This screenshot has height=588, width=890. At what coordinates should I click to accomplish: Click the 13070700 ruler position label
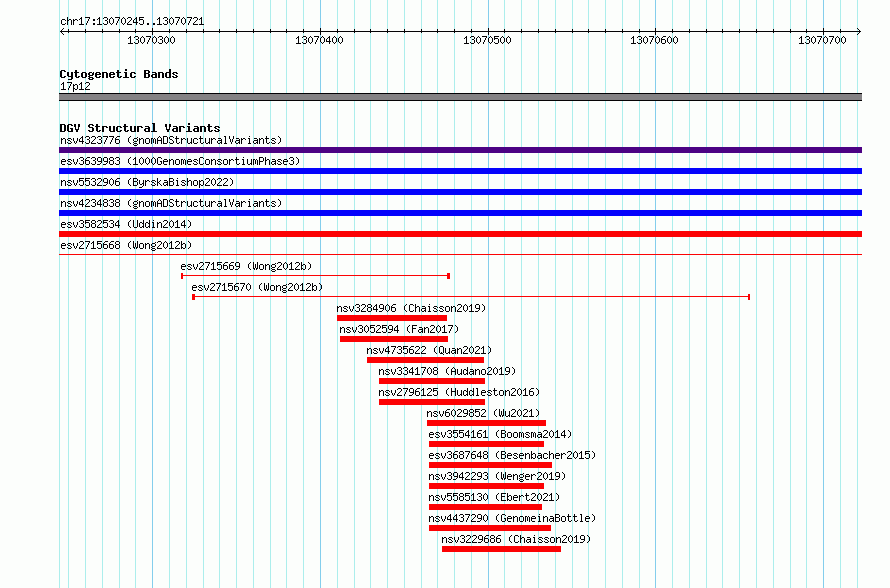click(822, 40)
